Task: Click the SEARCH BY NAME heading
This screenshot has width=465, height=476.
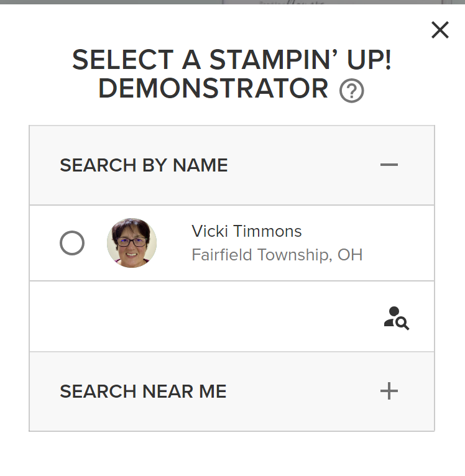Action: coord(144,165)
